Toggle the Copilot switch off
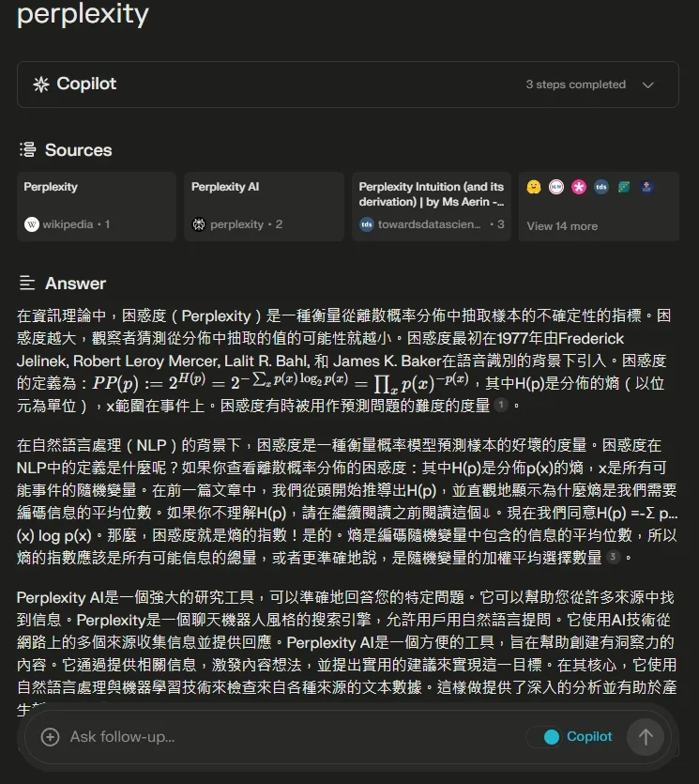The image size is (699, 784). click(x=543, y=737)
